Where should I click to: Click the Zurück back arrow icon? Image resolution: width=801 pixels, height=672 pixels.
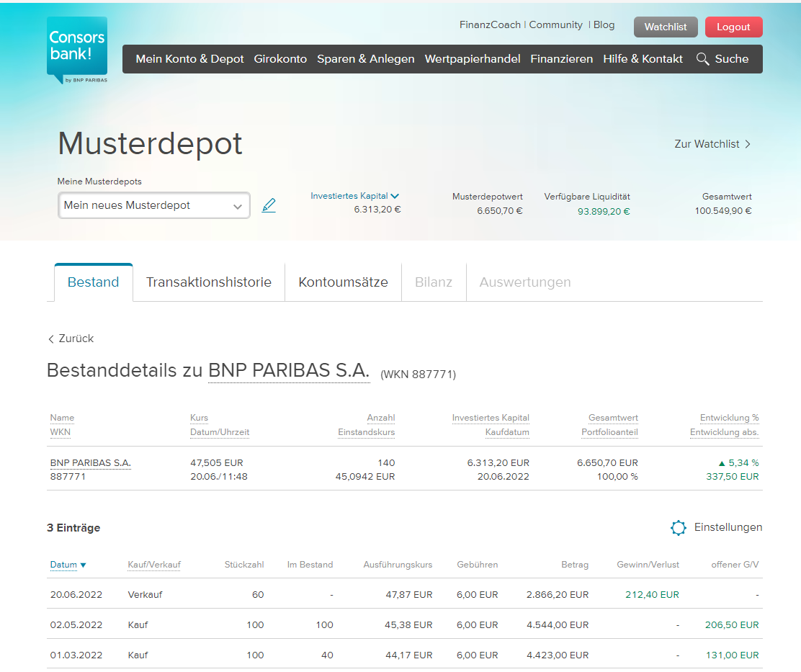(51, 339)
